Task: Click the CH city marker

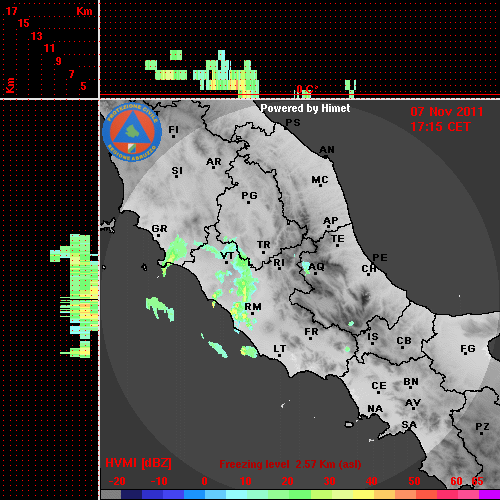Action: [369, 270]
